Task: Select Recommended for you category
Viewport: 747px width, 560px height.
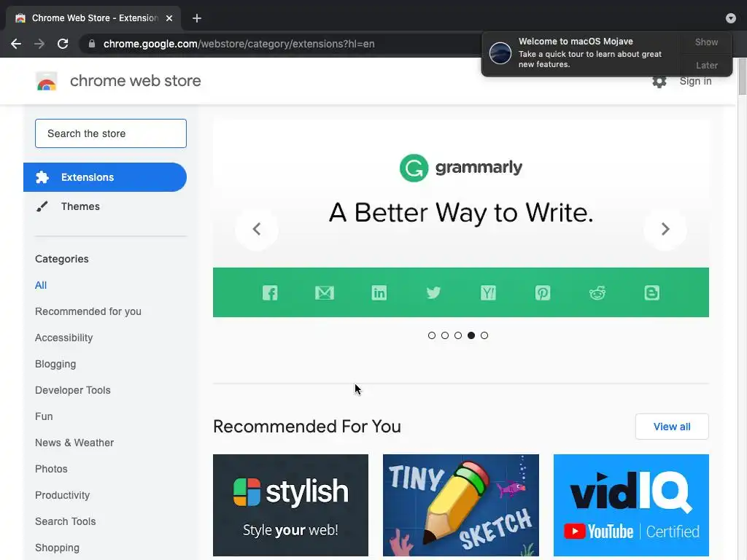Action: point(88,311)
